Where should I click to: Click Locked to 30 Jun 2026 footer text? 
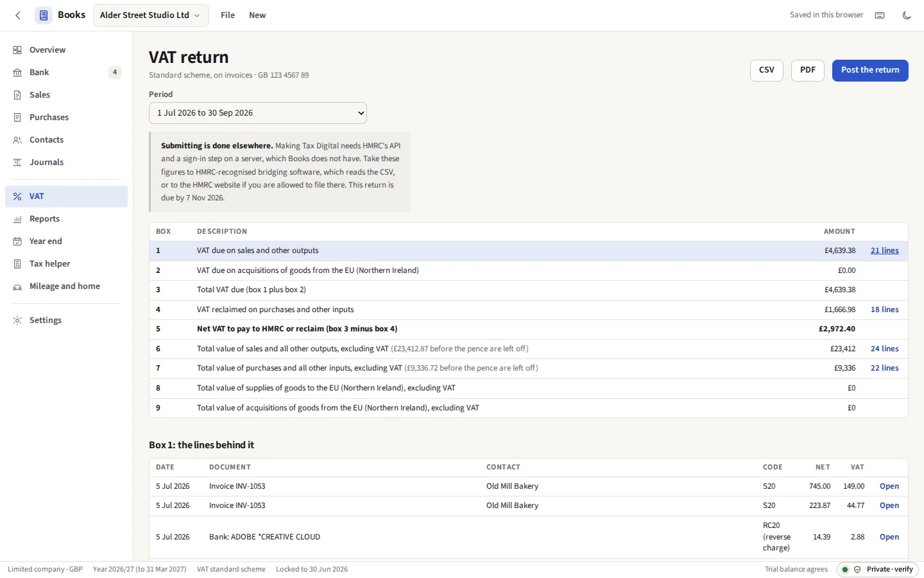(x=312, y=570)
